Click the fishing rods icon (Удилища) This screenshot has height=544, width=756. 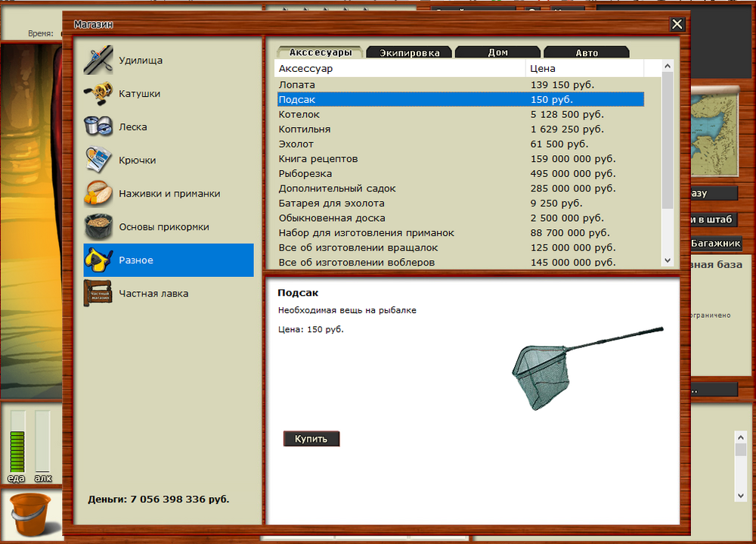(x=98, y=61)
